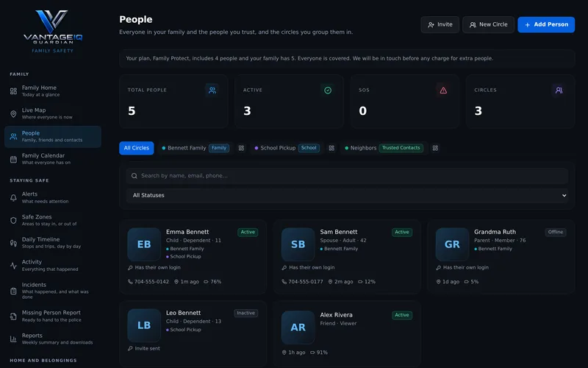Click the SOS warning triangle icon
Viewport: 588px width, 368px height.
[x=443, y=90]
